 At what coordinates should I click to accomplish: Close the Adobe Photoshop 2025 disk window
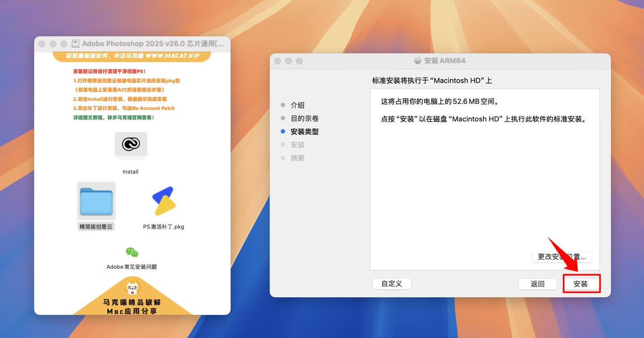click(42, 44)
